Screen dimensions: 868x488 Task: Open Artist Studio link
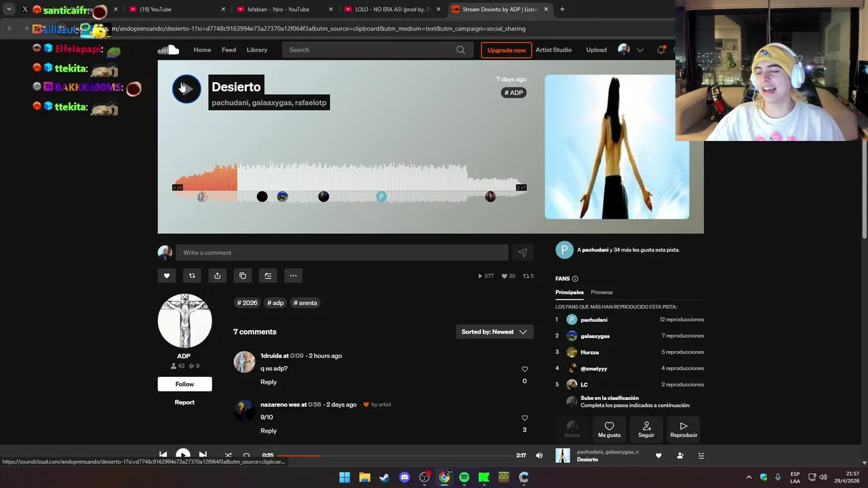tap(553, 49)
